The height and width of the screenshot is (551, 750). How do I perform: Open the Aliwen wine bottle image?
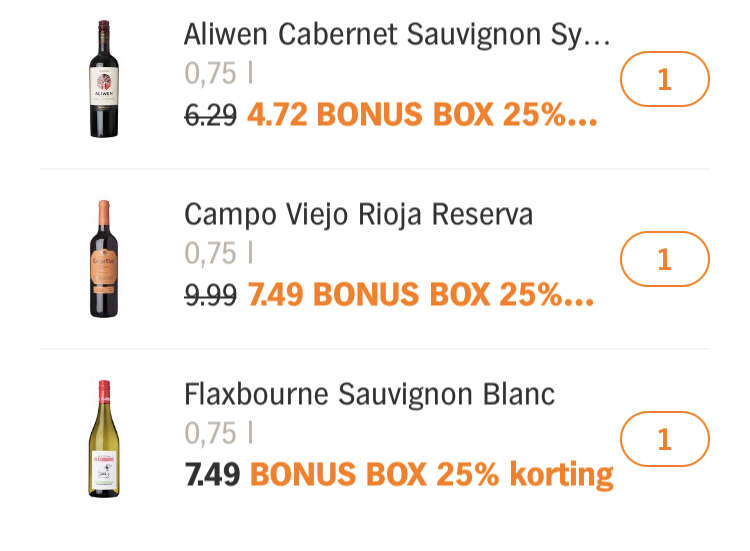tap(104, 79)
